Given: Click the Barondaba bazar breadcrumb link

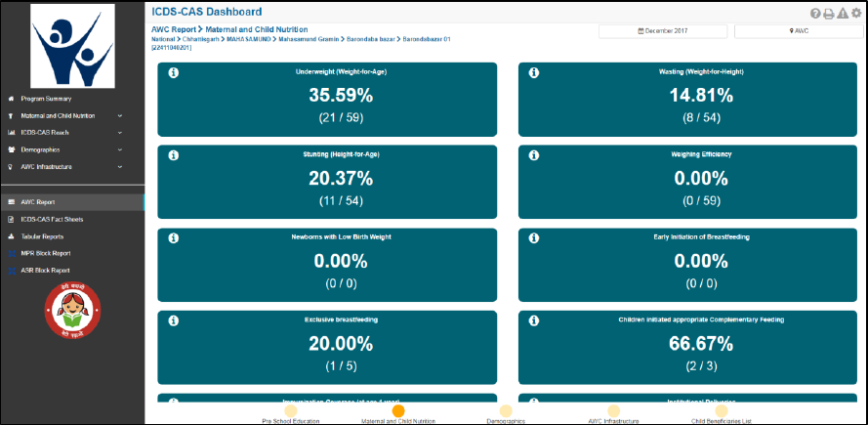Looking at the screenshot, I should point(370,40).
